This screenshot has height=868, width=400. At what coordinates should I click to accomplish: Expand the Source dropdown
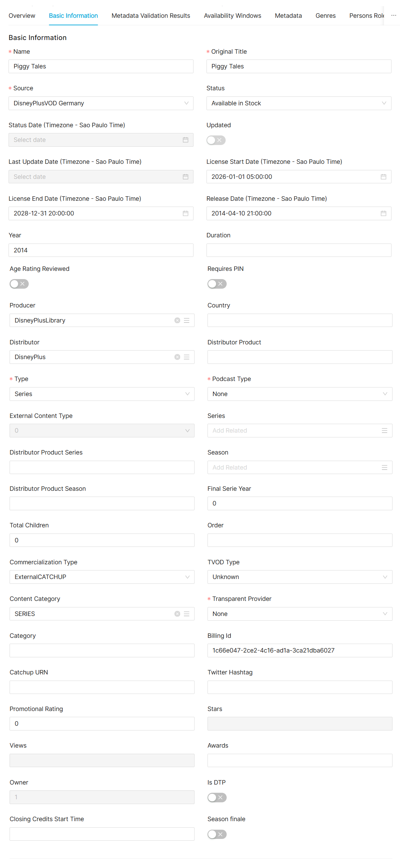[101, 103]
